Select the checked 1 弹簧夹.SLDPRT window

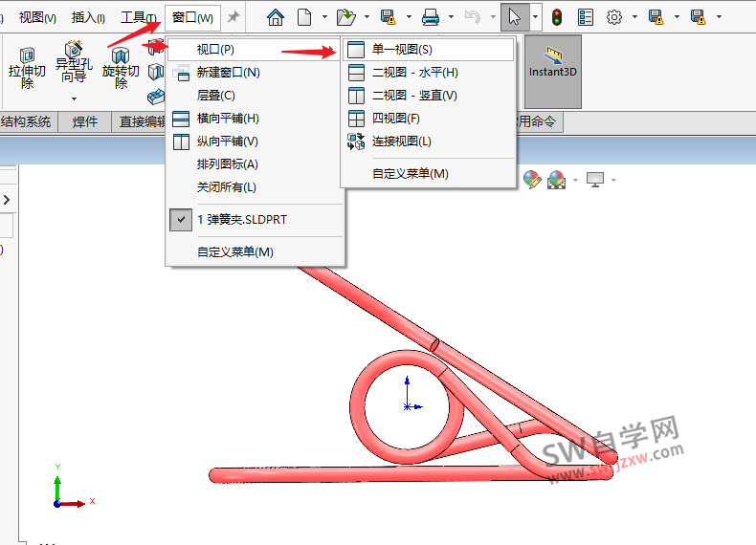tap(256, 220)
